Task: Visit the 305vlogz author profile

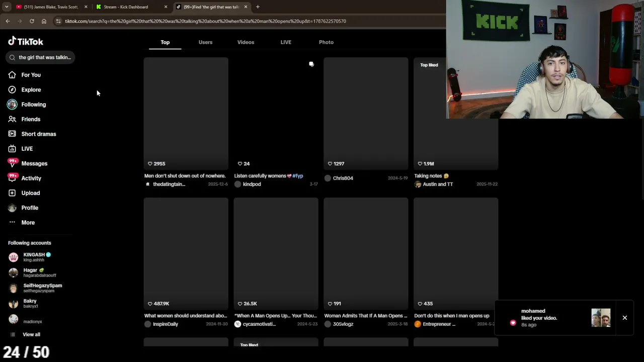Action: [343, 324]
